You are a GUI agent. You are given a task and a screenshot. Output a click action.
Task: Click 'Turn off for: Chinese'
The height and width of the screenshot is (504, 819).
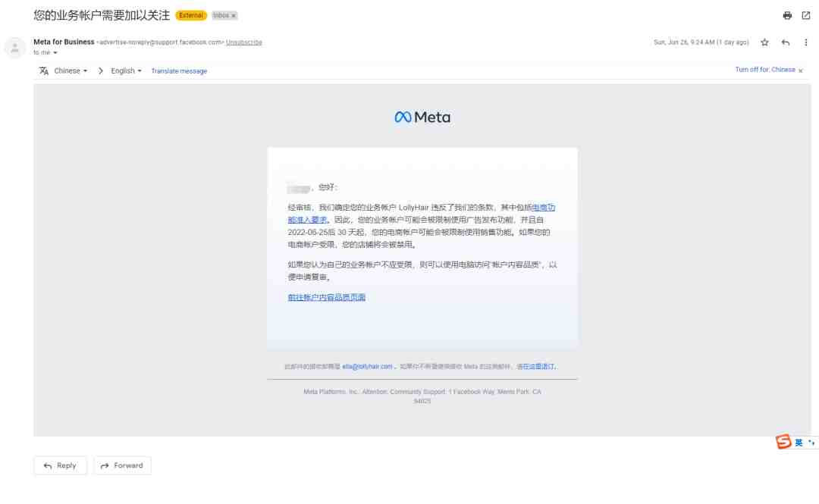pos(765,70)
